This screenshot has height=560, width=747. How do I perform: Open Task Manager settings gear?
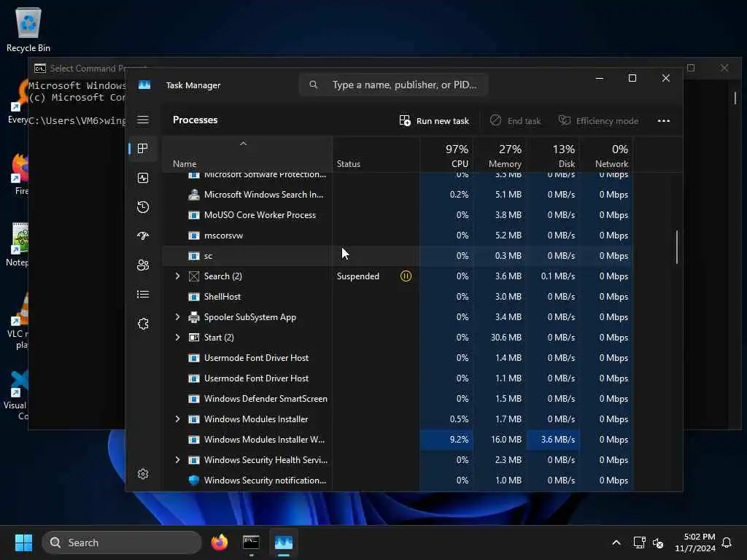pyautogui.click(x=143, y=474)
